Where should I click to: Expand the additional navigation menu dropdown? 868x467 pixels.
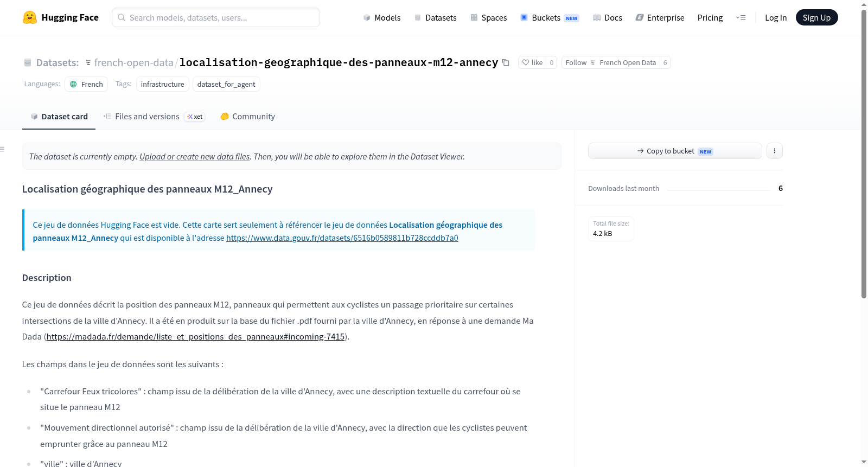741,17
